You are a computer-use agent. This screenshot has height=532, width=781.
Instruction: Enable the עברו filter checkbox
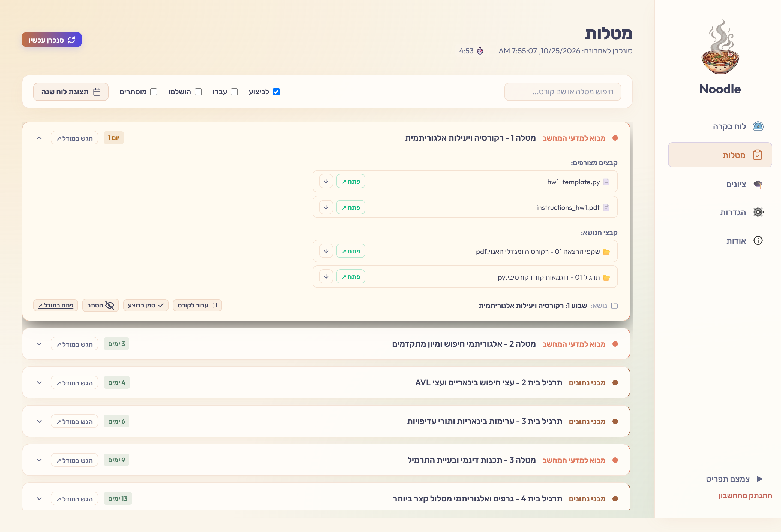pos(234,92)
